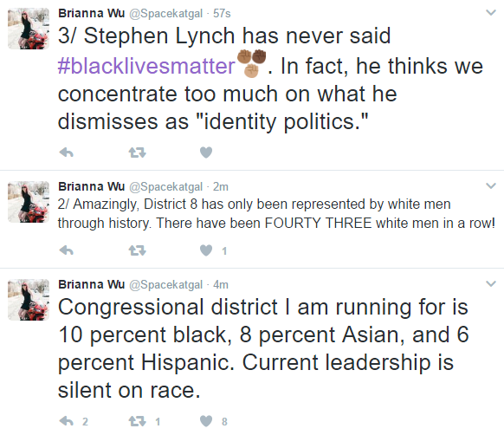Click profile avatar on the bottom tweet
Screen dimensions: 504x435
click(29, 300)
